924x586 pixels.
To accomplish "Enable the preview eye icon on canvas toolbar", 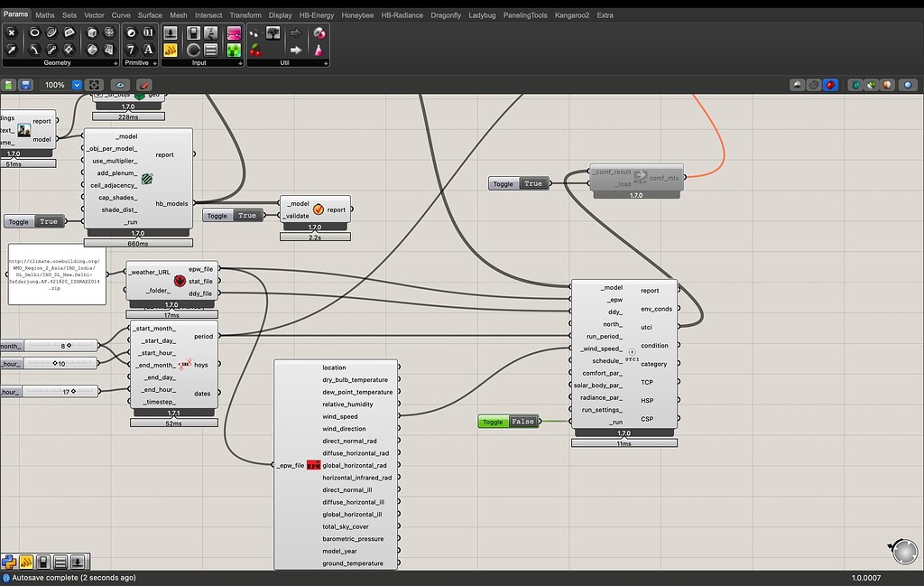I will (121, 84).
